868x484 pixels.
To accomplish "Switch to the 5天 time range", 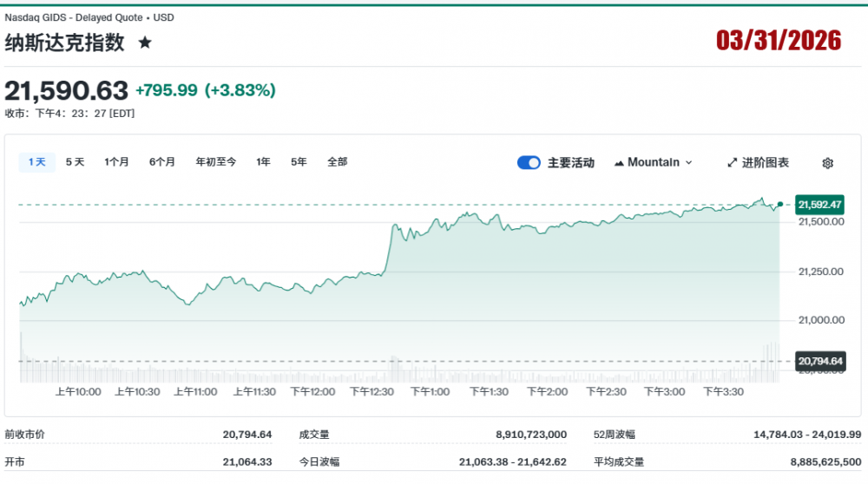I will 76,162.
